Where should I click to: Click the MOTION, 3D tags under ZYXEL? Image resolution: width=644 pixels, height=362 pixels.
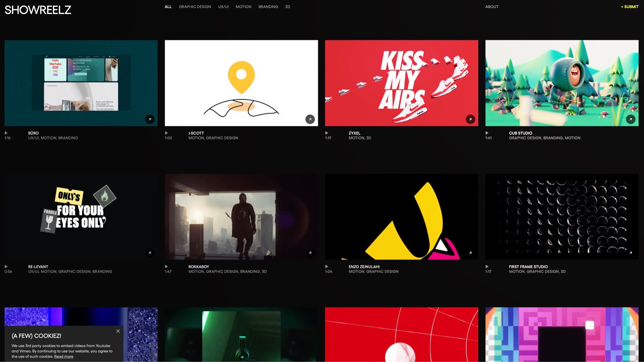click(360, 138)
